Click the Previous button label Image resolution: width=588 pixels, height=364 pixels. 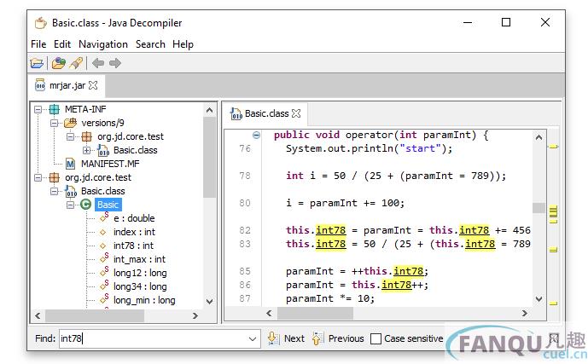(x=346, y=338)
